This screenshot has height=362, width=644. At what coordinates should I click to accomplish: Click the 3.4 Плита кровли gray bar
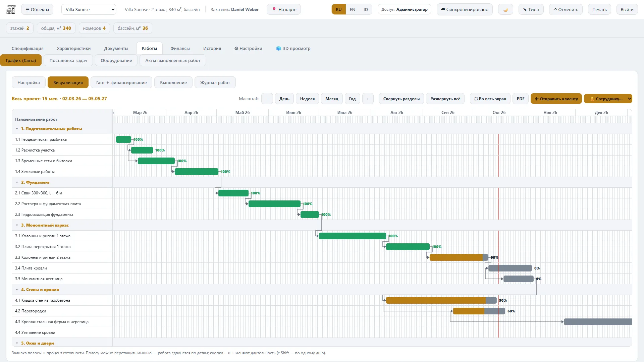coord(510,268)
